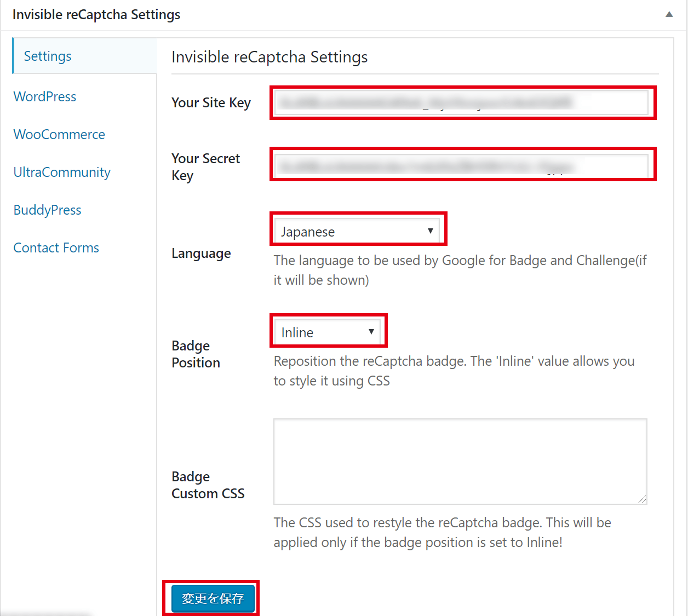Expand the Badge Position dropdown showing Inline

(327, 332)
